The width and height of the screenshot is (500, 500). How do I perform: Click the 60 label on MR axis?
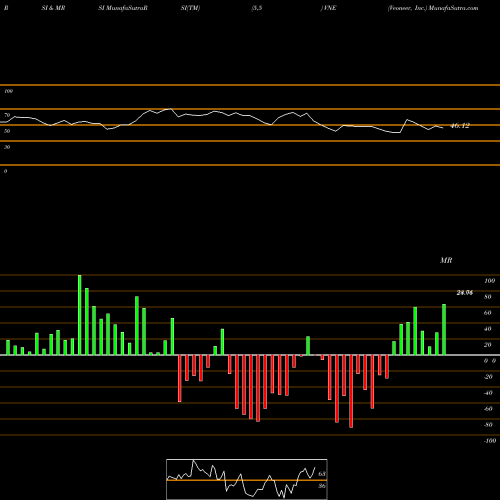click(x=488, y=313)
